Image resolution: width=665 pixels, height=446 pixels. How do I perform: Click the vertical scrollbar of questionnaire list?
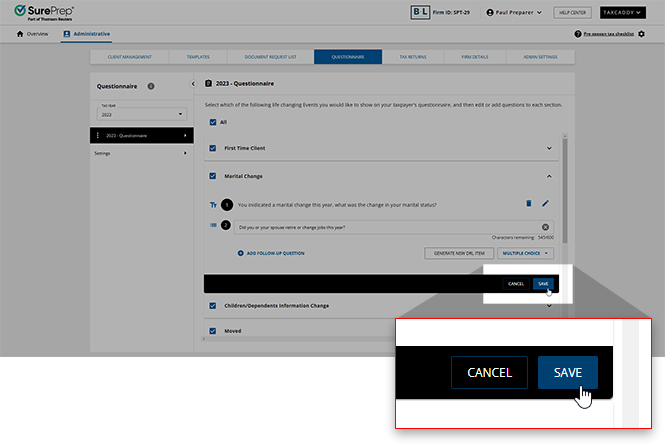point(565,191)
